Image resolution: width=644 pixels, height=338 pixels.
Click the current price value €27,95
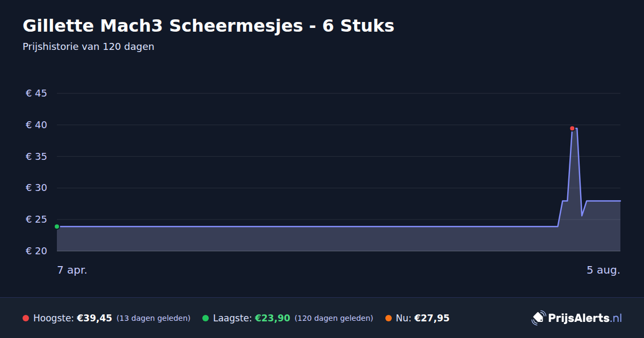pos(431,318)
